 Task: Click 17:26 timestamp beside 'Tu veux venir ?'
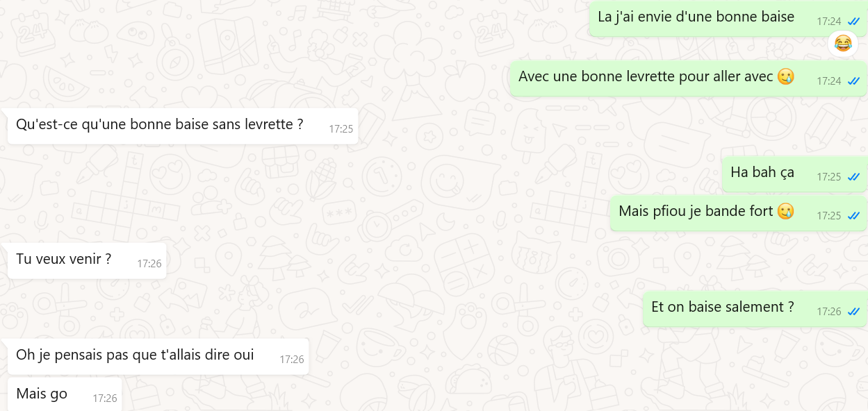[x=149, y=264]
